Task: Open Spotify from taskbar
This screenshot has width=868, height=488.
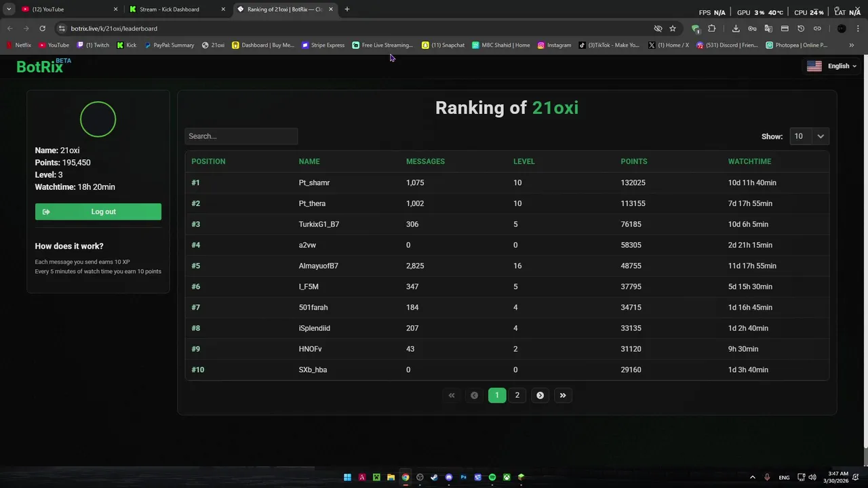Action: coord(492,477)
